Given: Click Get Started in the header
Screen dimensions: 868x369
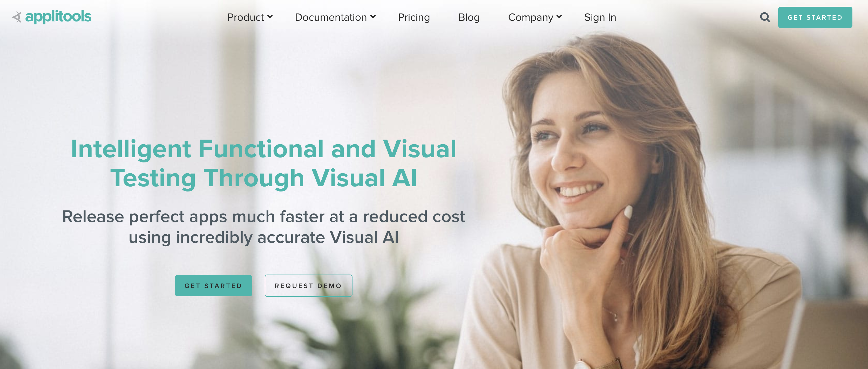Looking at the screenshot, I should coord(815,17).
